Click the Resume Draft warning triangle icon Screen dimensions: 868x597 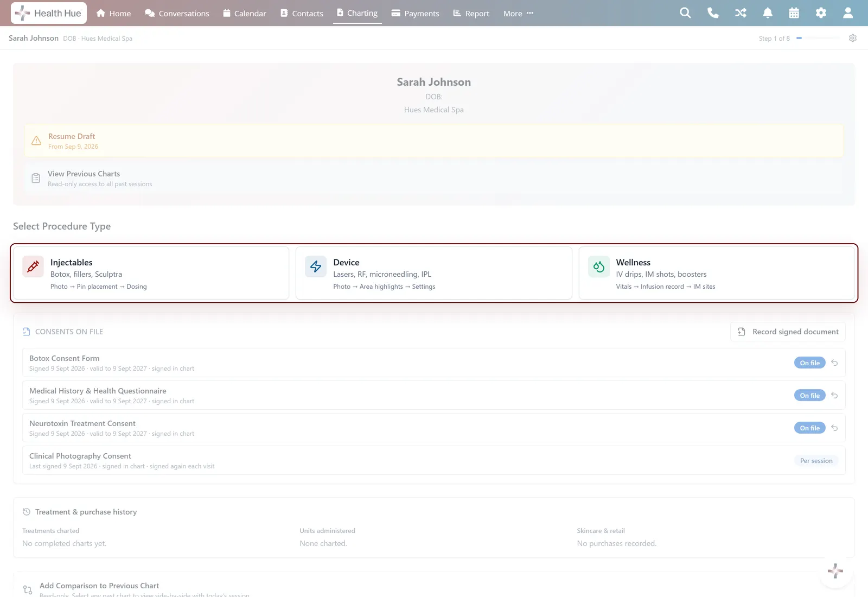pyautogui.click(x=36, y=141)
